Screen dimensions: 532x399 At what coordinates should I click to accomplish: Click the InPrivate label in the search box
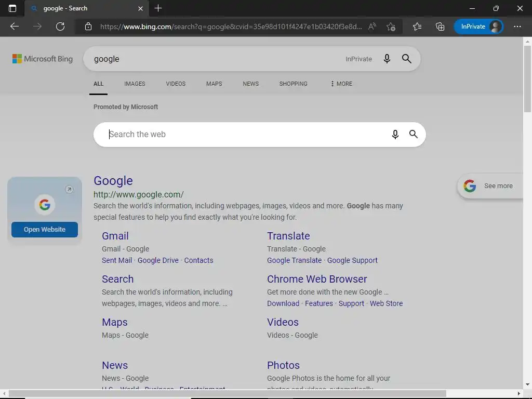coord(358,59)
